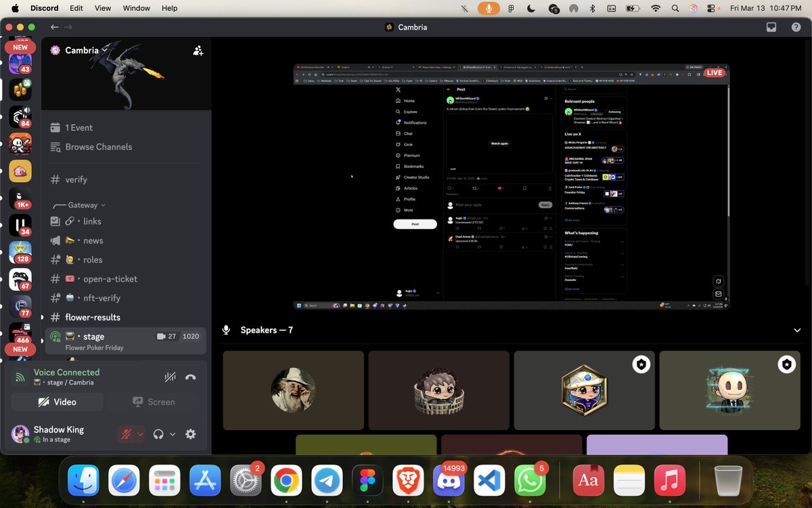The width and height of the screenshot is (812, 508).
Task: Open server with 67 badge
Action: [x=20, y=280]
